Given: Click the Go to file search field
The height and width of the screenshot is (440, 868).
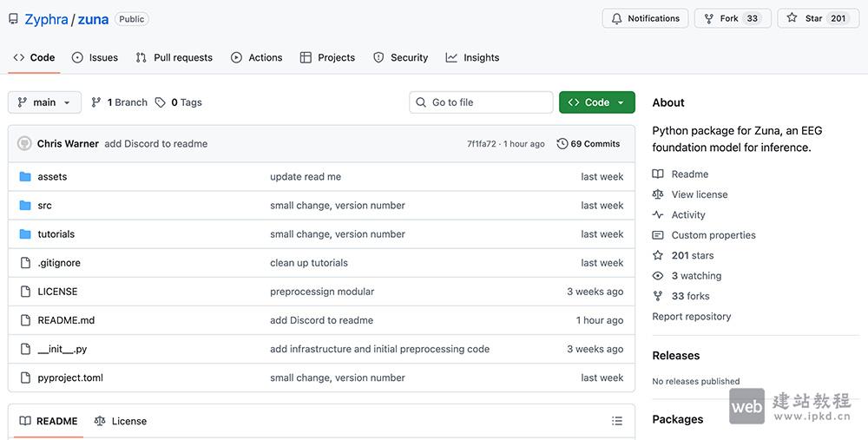Looking at the screenshot, I should tap(481, 102).
